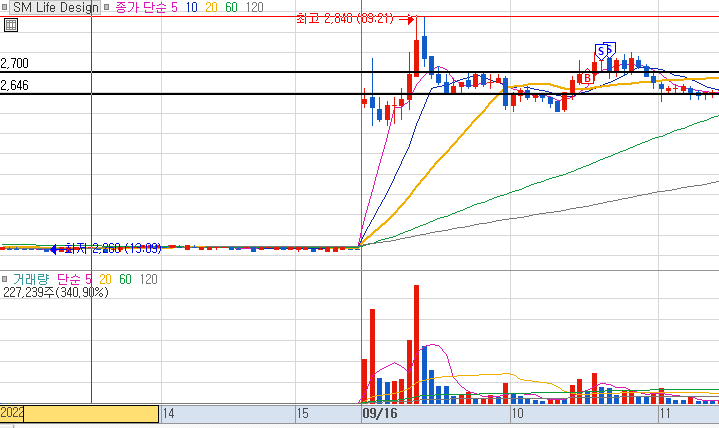Select the front blue S sell marker

click(x=601, y=52)
